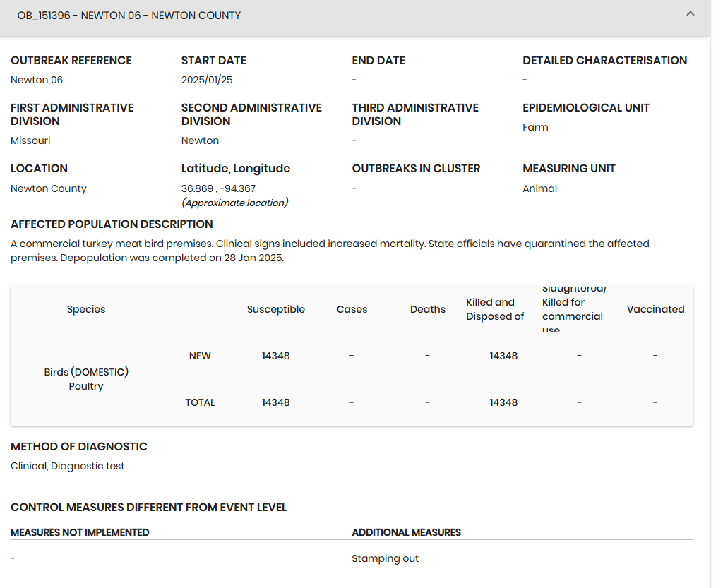Select the NEW row label
The height and width of the screenshot is (588, 723).
[200, 356]
